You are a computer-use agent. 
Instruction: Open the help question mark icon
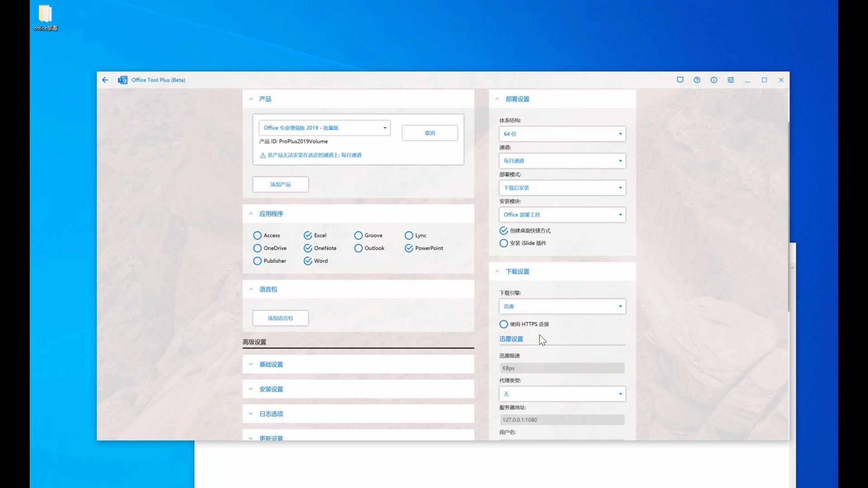(697, 80)
